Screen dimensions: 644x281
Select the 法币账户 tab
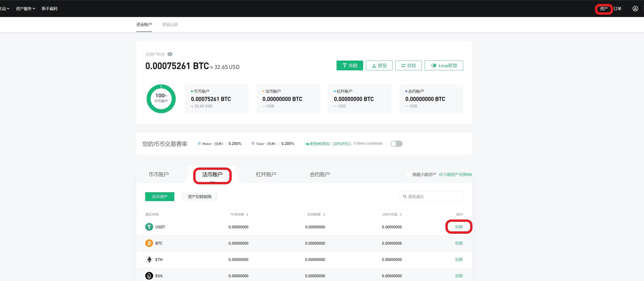(x=212, y=174)
